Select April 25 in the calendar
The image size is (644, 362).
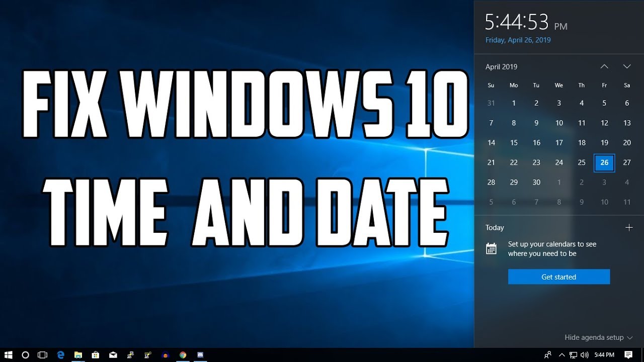point(582,162)
